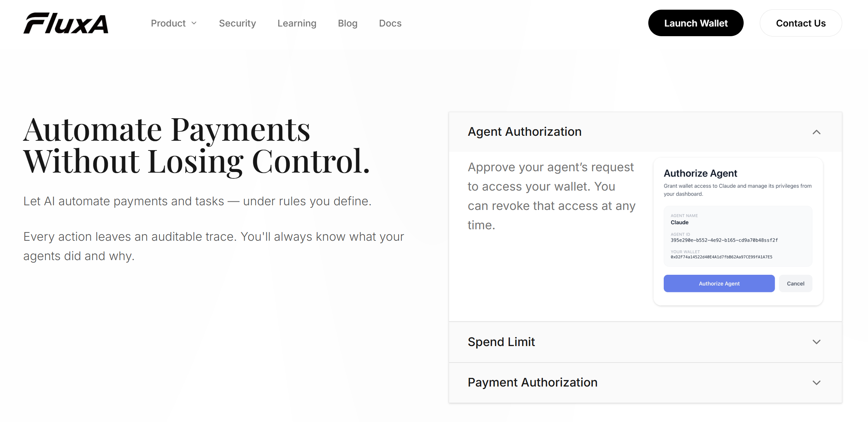Click the Claude agent name

coord(679,222)
